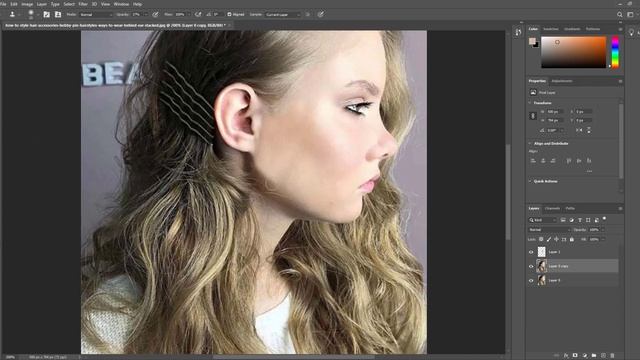Image resolution: width=640 pixels, height=360 pixels.
Task: Click the align horizontal centers icon
Action: tap(543, 161)
